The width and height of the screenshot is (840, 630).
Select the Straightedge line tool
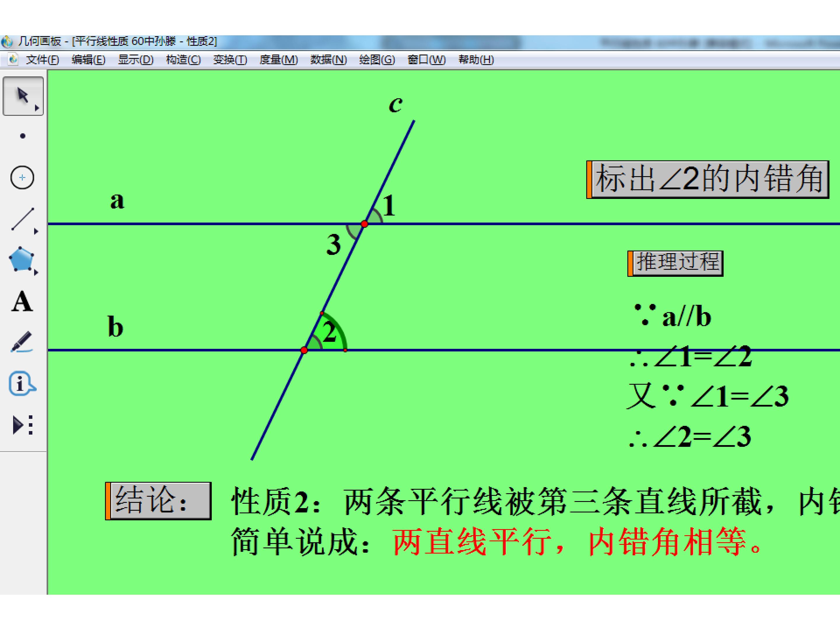click(23, 219)
